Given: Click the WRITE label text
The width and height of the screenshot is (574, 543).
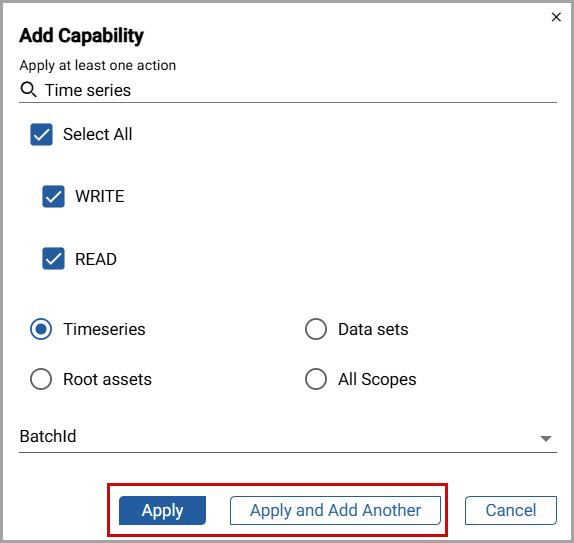Looking at the screenshot, I should (x=100, y=197).
